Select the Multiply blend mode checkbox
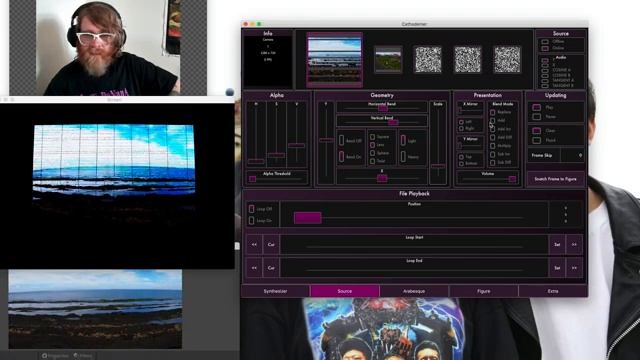 tap(493, 146)
